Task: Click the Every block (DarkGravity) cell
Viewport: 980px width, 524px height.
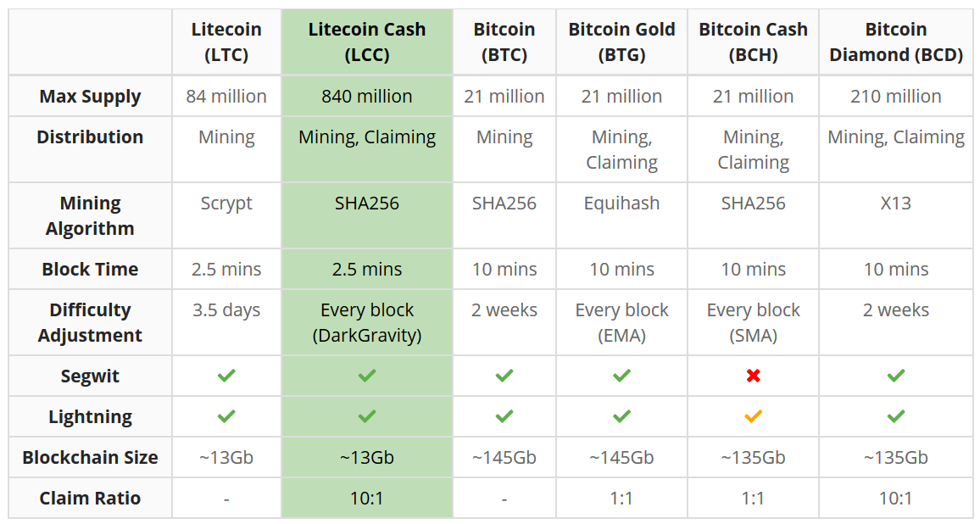Action: coord(367,322)
